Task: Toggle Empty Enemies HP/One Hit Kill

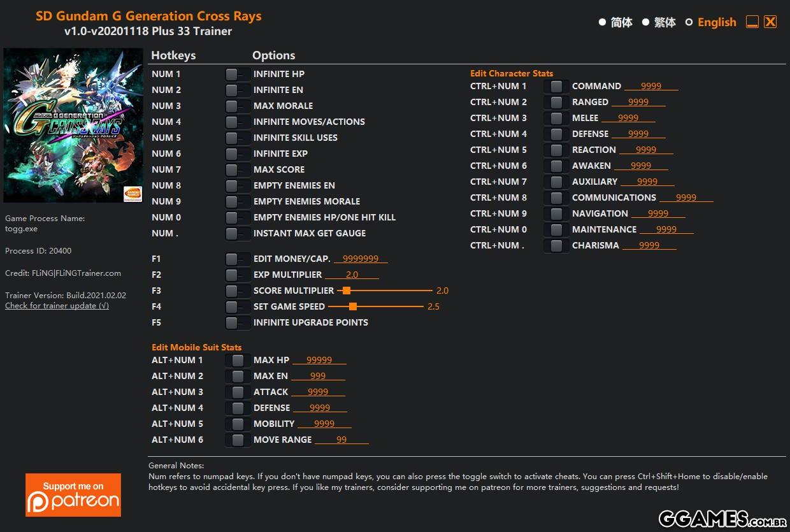Action: [x=237, y=217]
